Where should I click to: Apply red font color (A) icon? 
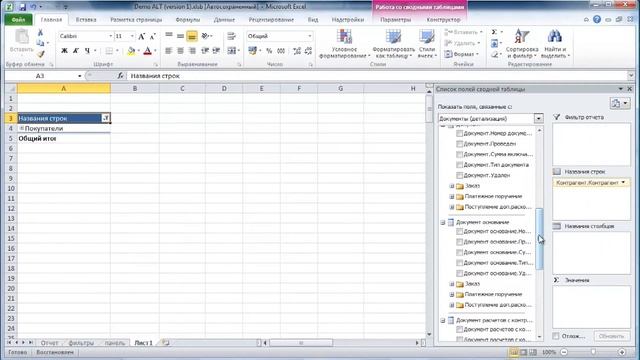147,51
